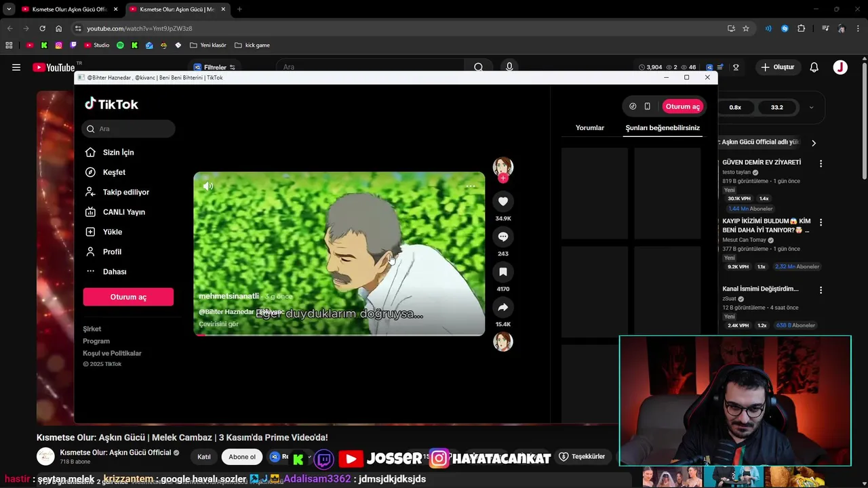Viewport: 868px width, 488px height.
Task: Click the Katıl button under video
Action: tap(203, 457)
